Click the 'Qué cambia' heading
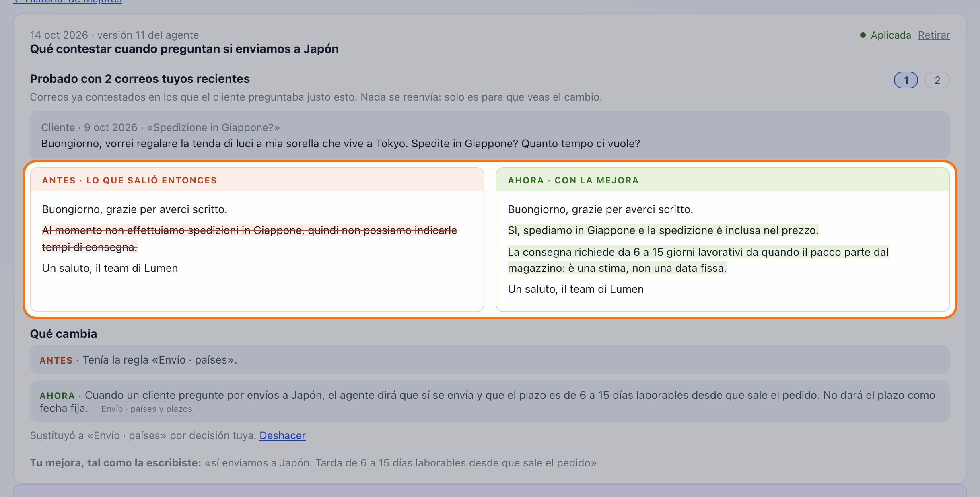 pyautogui.click(x=64, y=334)
